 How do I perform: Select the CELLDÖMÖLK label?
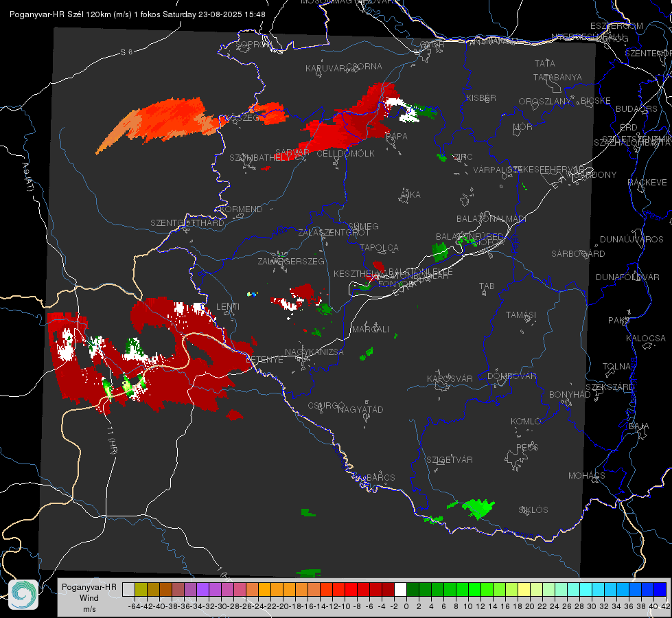[346, 153]
